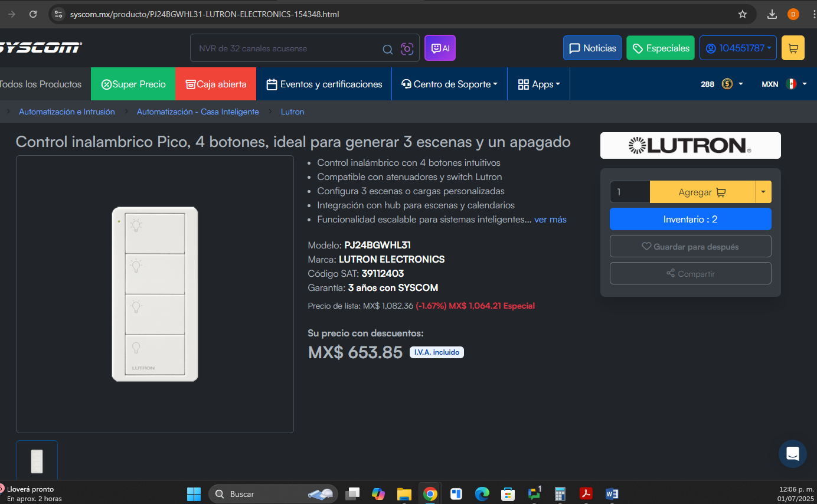
Task: Expand description with ver más link
Action: 550,220
